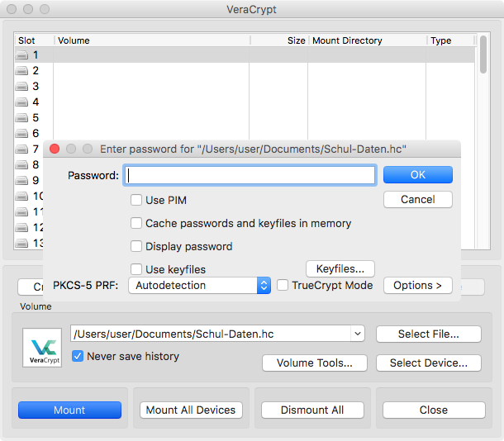The image size is (504, 441).
Task: Click the Size column header
Action: click(x=295, y=40)
